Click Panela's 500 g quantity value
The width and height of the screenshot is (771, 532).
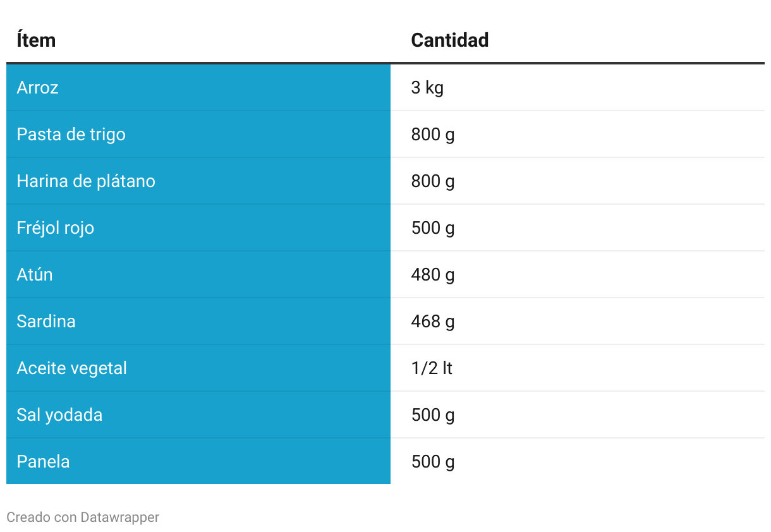(x=433, y=461)
